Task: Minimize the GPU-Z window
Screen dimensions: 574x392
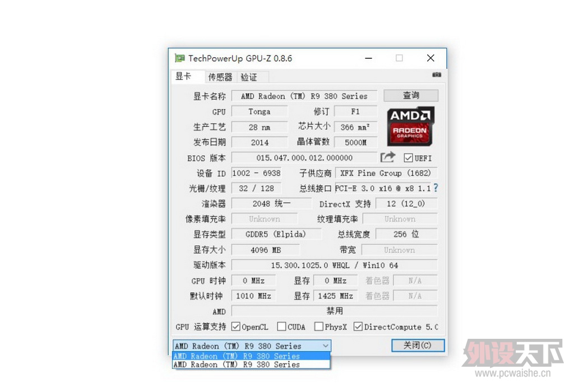Action: [369, 58]
